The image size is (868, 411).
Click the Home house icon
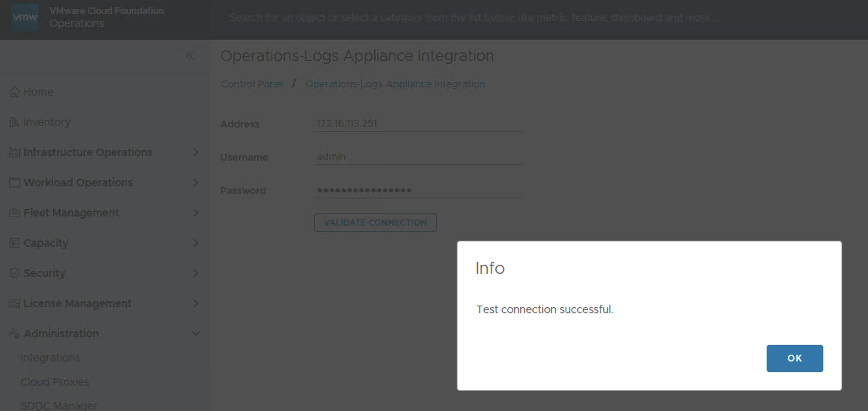coord(14,92)
